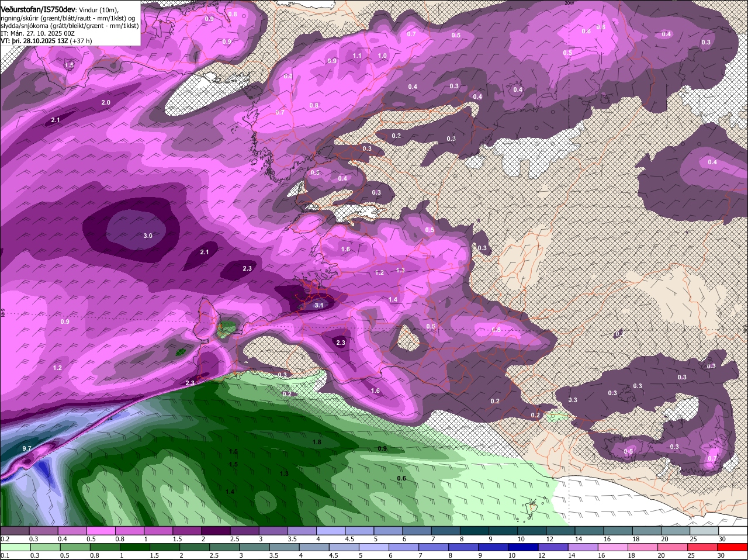Screen dimensions: 748x560
Task: Select the lower legend swatch for 14–16 mm
Action: (582, 547)
